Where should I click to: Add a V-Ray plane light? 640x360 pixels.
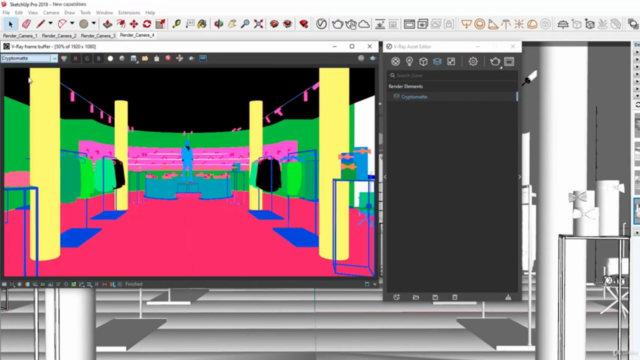coord(466,24)
